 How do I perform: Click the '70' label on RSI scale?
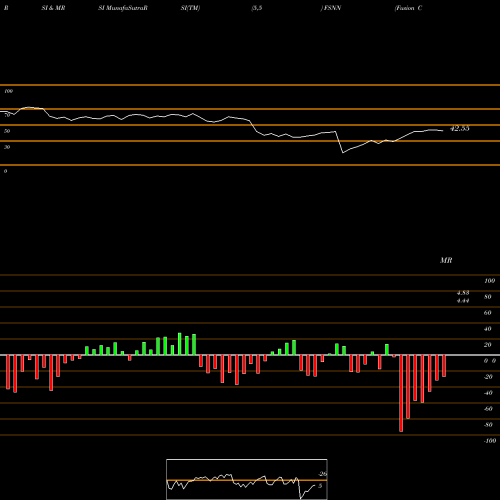pos(7,115)
